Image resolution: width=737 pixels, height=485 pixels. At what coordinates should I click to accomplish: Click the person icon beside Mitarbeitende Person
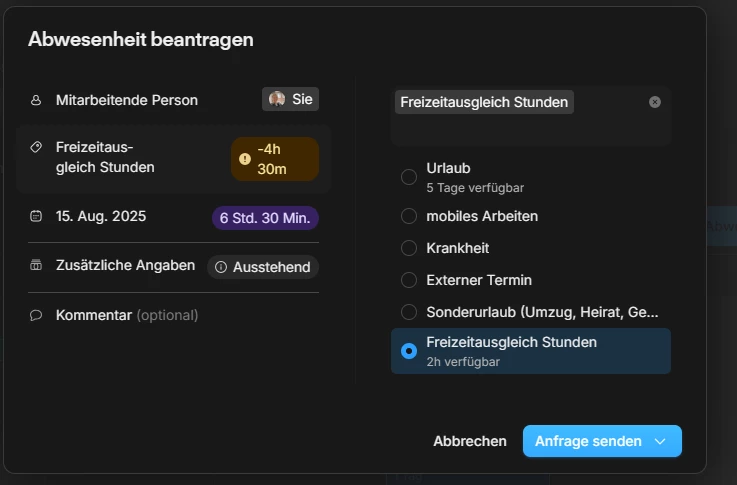coord(36,100)
